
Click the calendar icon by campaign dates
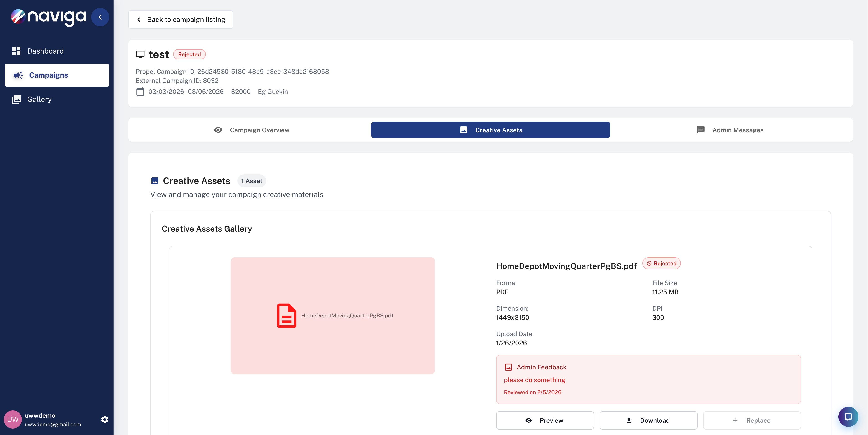tap(140, 92)
